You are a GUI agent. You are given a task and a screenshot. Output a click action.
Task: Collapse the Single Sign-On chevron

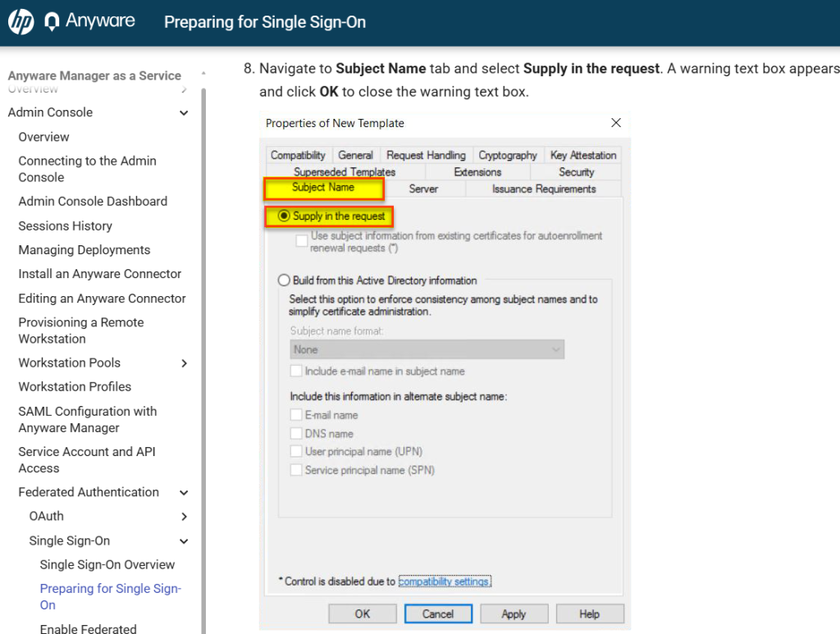184,541
